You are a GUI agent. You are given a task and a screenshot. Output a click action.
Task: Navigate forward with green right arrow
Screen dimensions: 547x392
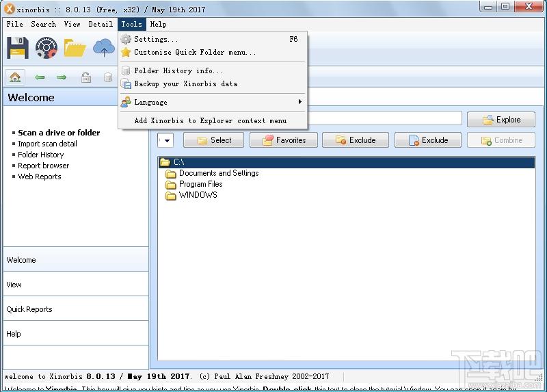(62, 77)
